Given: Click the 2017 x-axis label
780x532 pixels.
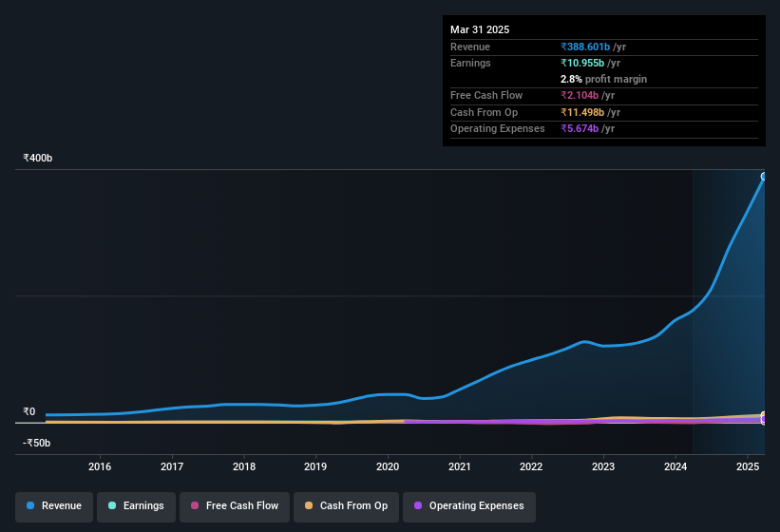Looking at the screenshot, I should pos(172,466).
